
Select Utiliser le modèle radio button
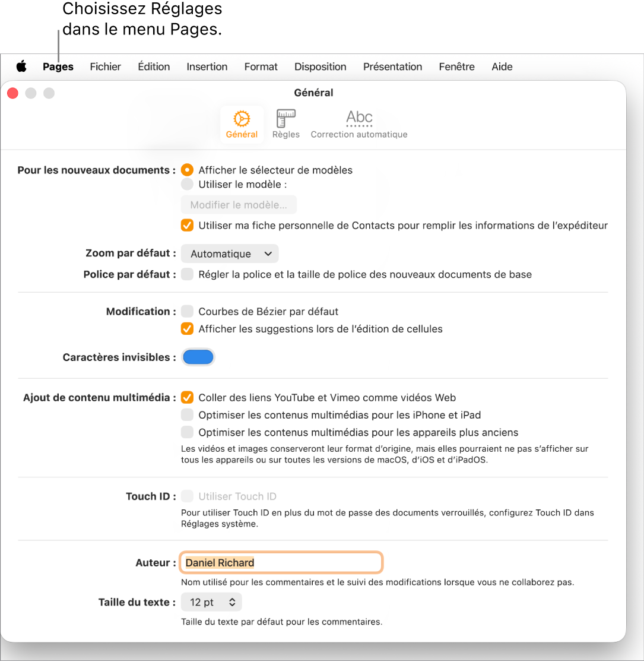click(187, 185)
